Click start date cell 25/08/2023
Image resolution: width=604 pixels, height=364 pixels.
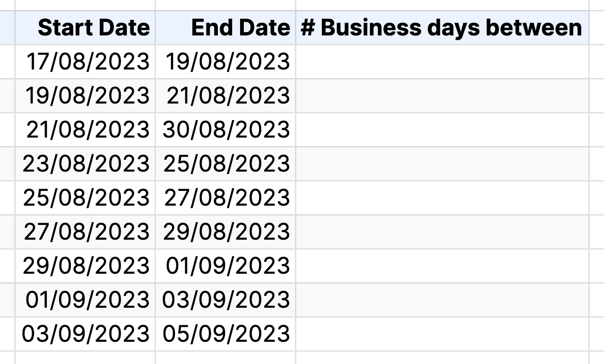coord(85,198)
